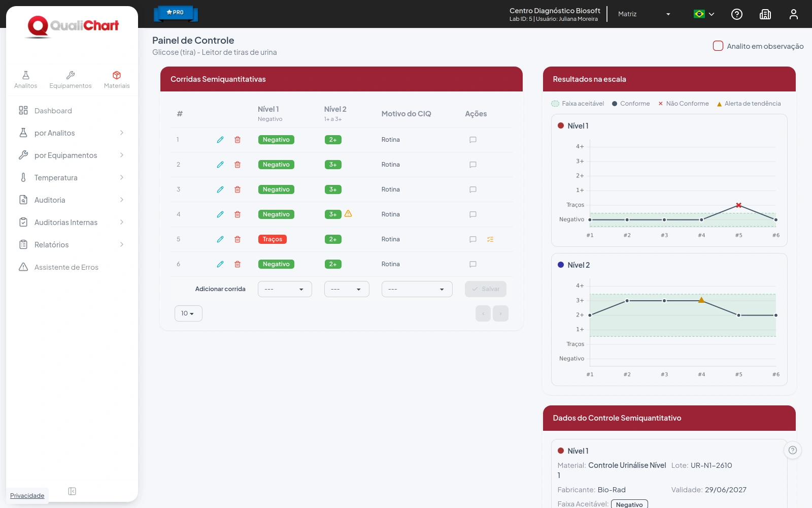Switch to the Analitos tab
812x508 pixels.
point(25,80)
